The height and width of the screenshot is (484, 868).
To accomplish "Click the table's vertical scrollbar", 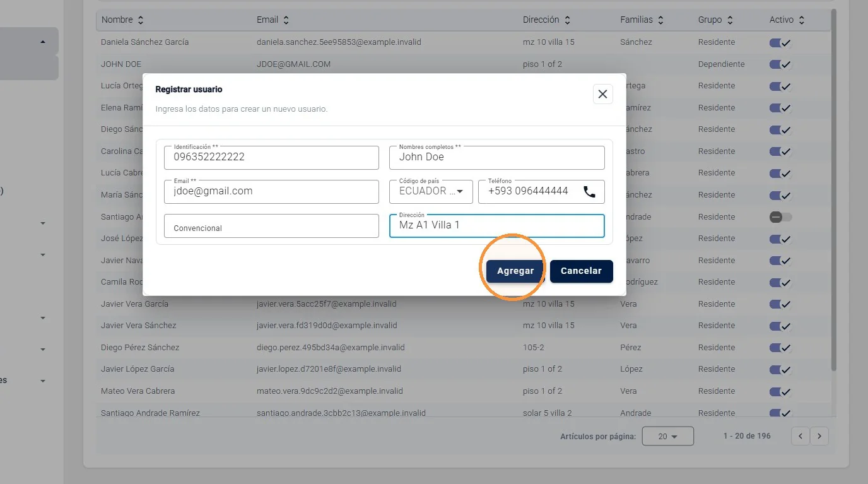I will (x=834, y=189).
